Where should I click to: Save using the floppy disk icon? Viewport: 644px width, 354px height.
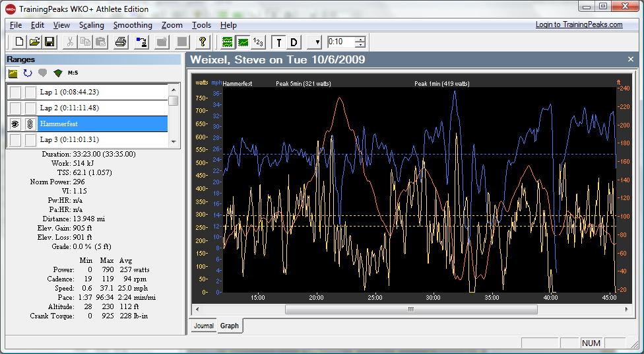[49, 42]
